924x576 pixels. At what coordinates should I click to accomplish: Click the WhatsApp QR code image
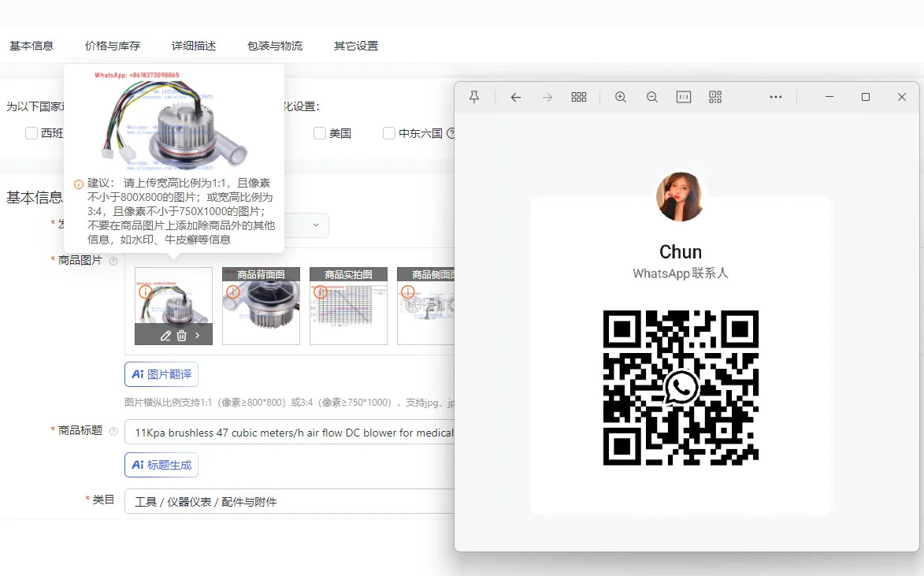pos(681,388)
